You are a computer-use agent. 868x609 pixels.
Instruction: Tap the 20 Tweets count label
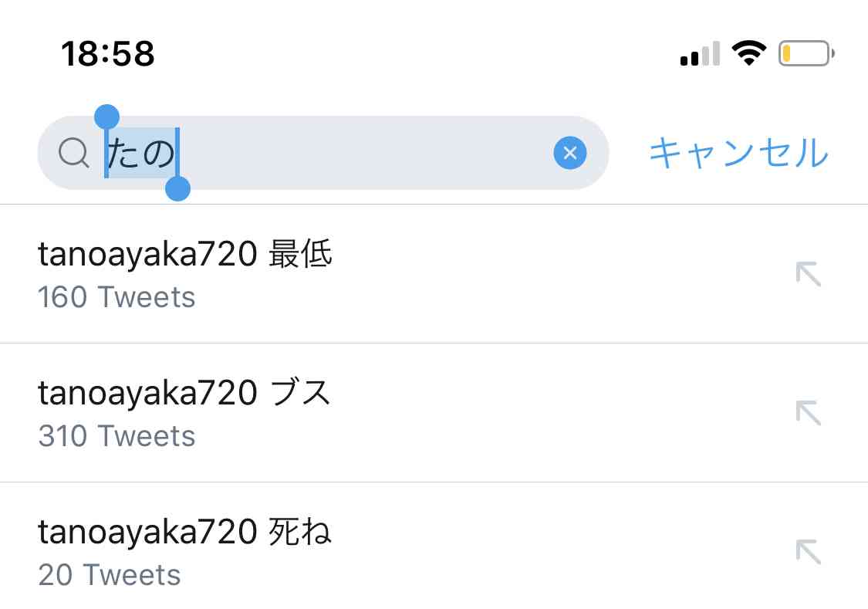(110, 575)
